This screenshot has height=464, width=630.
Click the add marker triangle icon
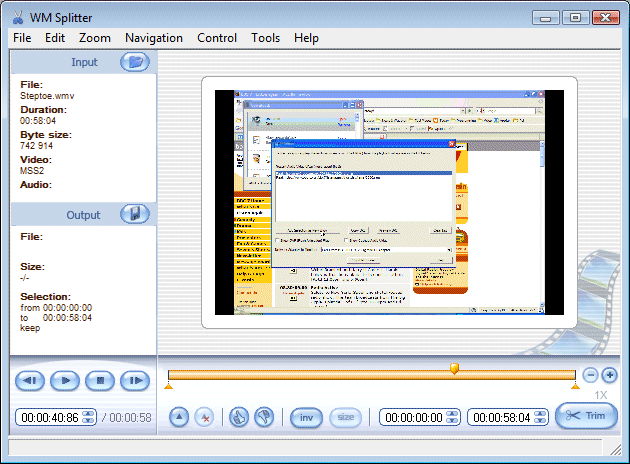179,417
